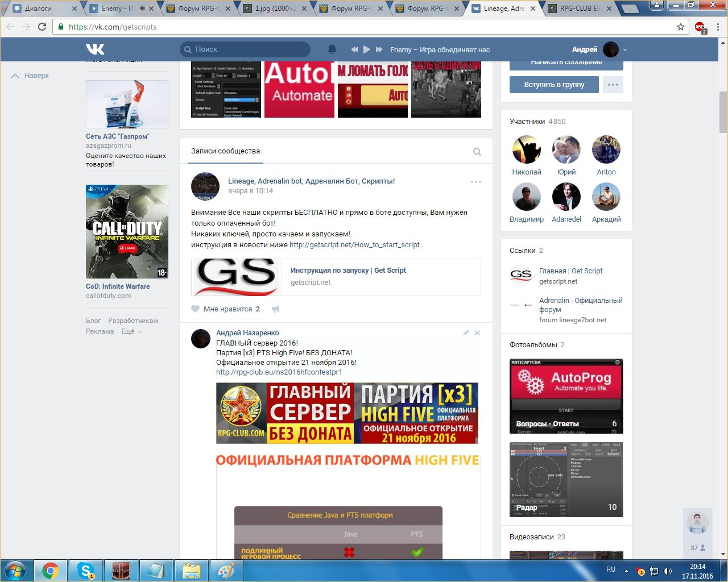Open the Adblock Plus extension icon
Viewport: 728px width, 582px height.
click(x=700, y=27)
